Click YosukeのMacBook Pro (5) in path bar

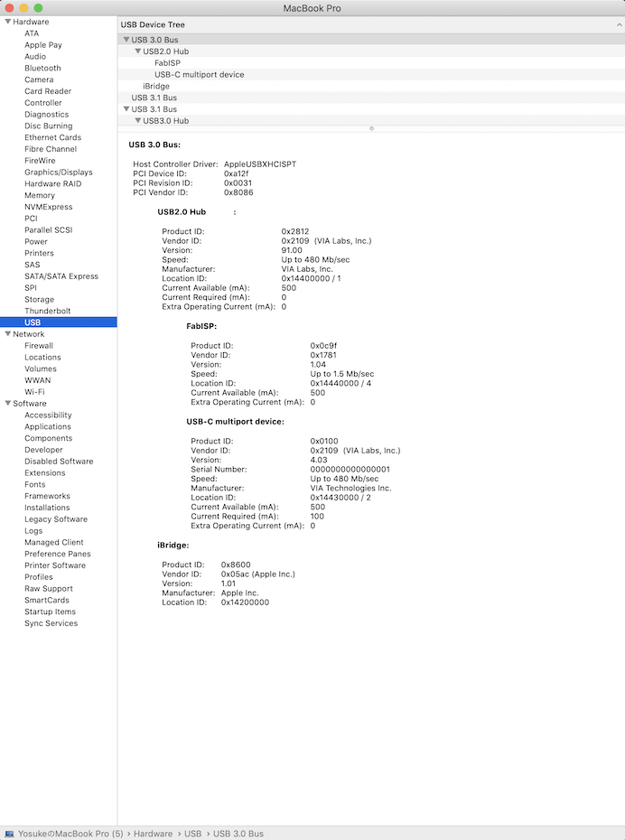[x=70, y=834]
